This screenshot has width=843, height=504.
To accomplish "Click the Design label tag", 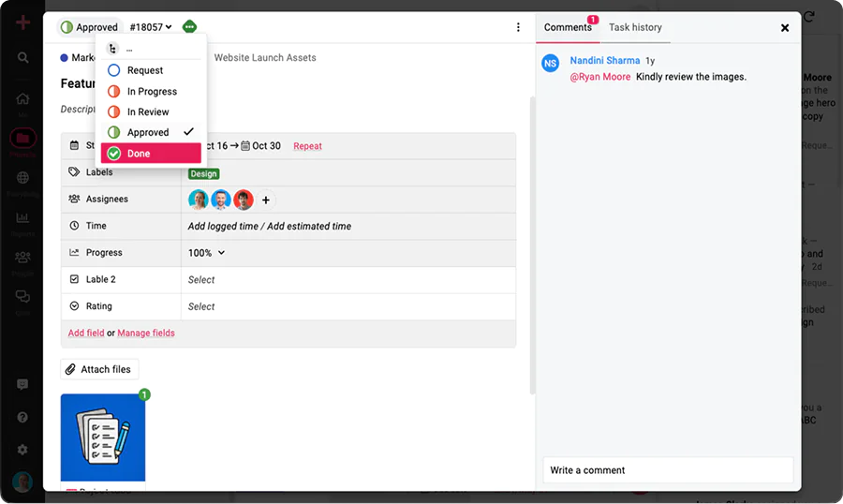I will pyautogui.click(x=204, y=173).
